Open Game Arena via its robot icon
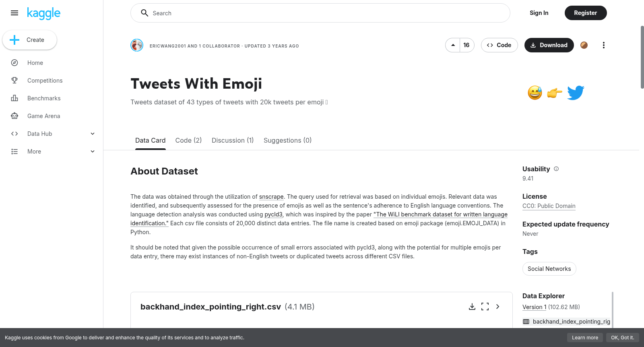This screenshot has width=644, height=347. (14, 116)
